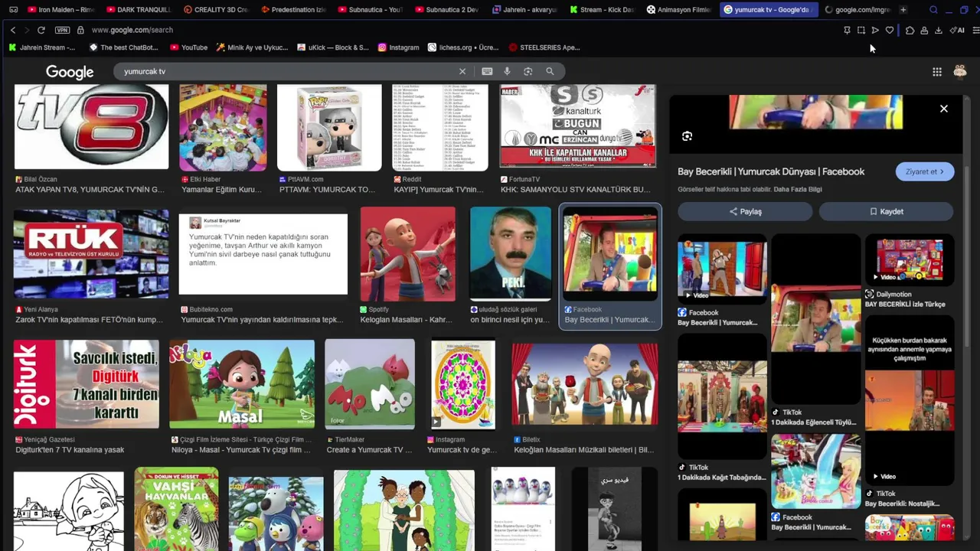Open the PEKİ man portrait image result
The height and width of the screenshot is (551, 980).
coord(511,254)
